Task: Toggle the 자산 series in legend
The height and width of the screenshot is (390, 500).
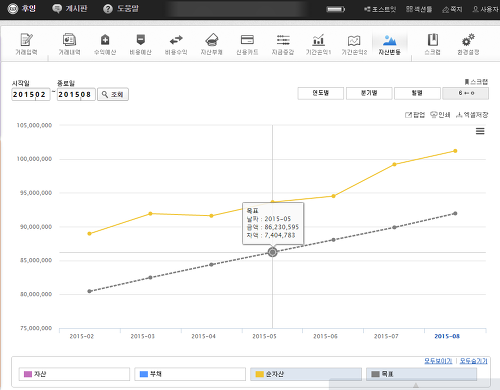Action: point(74,374)
